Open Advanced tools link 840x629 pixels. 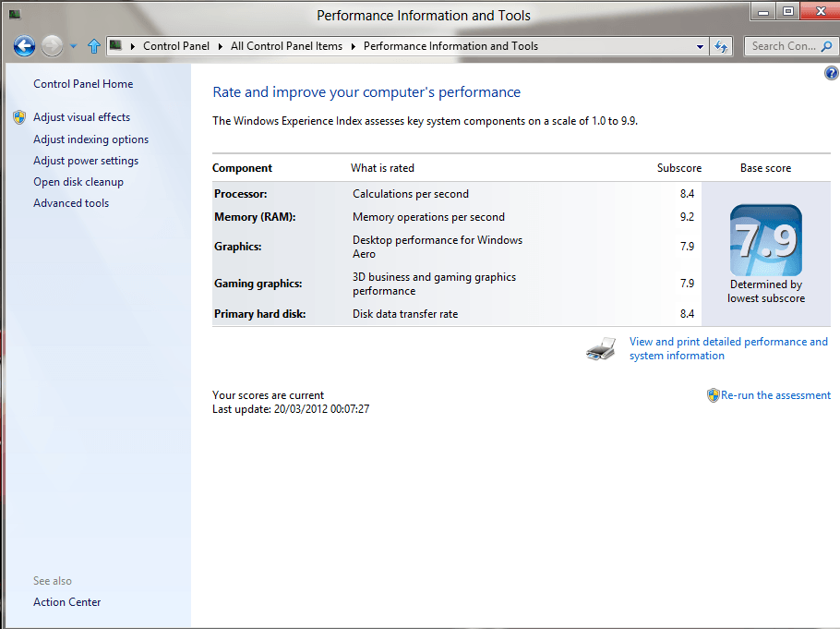[71, 202]
